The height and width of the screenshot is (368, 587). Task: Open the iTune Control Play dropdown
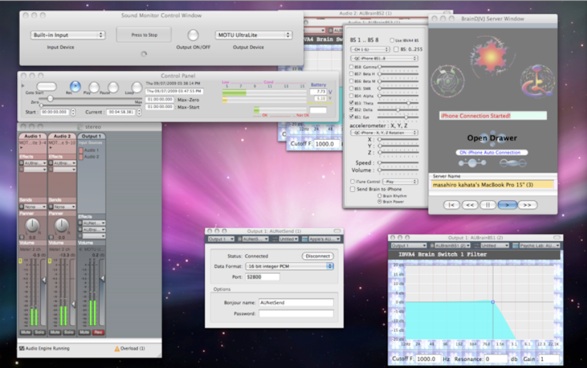pyautogui.click(x=401, y=182)
